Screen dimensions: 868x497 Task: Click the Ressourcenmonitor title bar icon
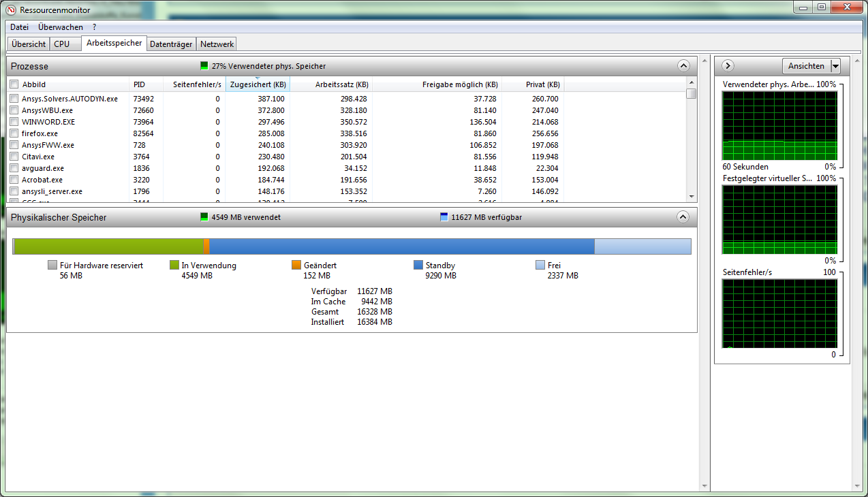10,10
